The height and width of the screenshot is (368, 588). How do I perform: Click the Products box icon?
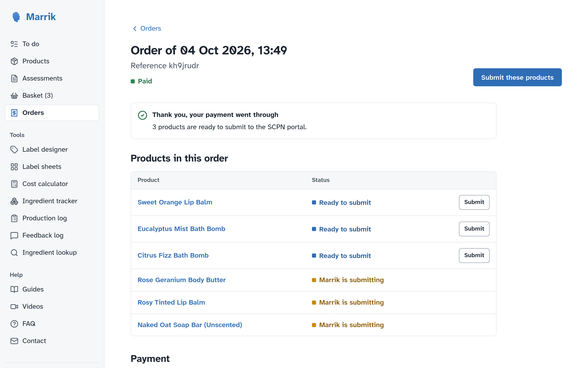click(x=14, y=61)
